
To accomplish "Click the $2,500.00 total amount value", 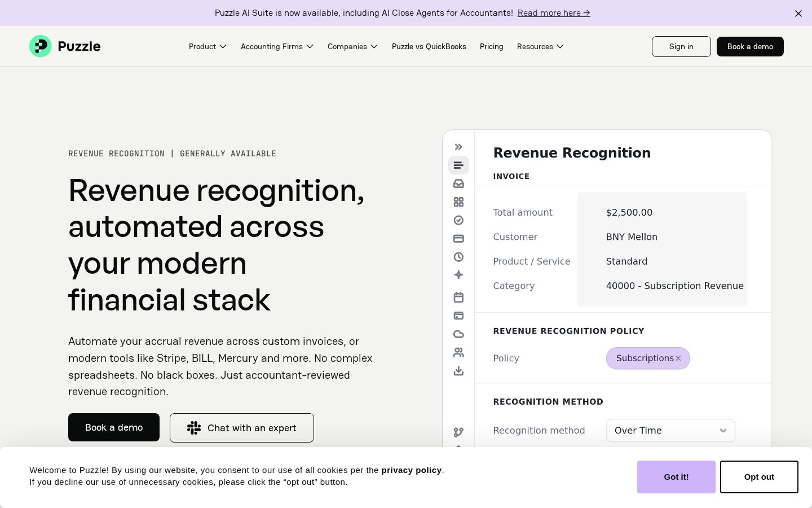I will click(x=629, y=212).
